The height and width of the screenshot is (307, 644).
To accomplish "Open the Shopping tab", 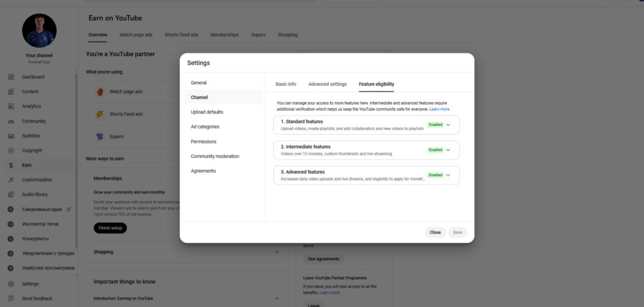I will 288,35.
